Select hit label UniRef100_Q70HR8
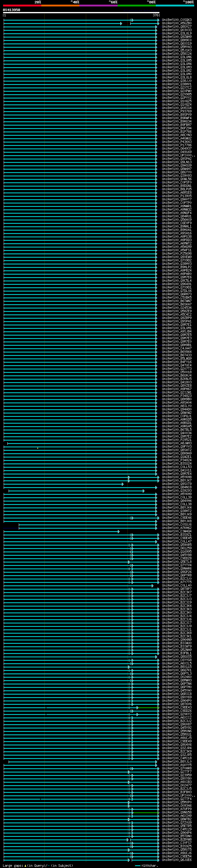 coord(177,768)
